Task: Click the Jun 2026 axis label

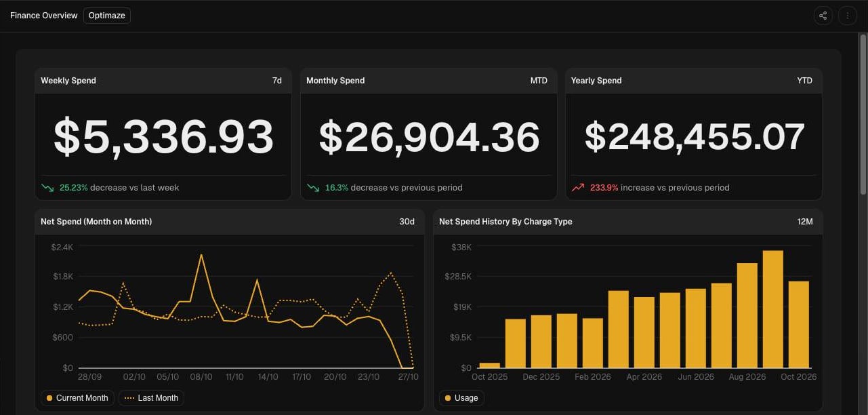Action: click(695, 377)
